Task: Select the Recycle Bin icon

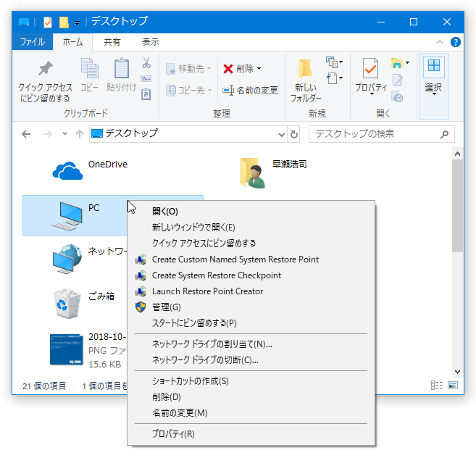Action: pyautogui.click(x=67, y=303)
